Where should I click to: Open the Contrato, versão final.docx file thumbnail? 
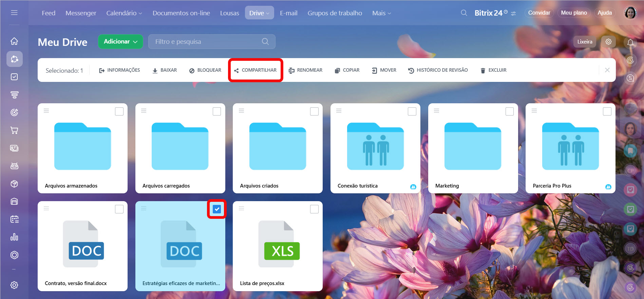click(83, 244)
